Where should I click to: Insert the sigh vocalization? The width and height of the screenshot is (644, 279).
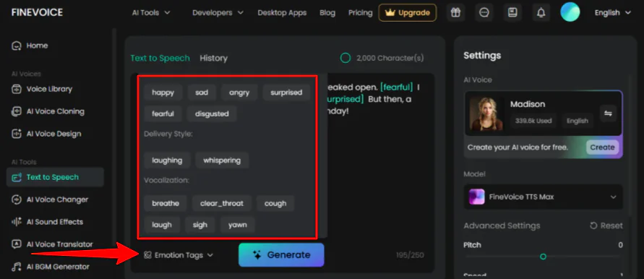tap(200, 225)
